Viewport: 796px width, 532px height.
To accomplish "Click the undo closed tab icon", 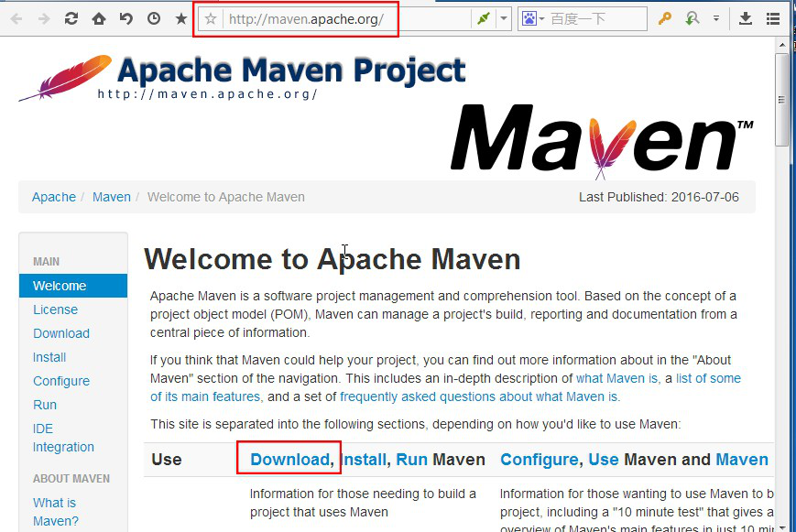I will pos(126,18).
